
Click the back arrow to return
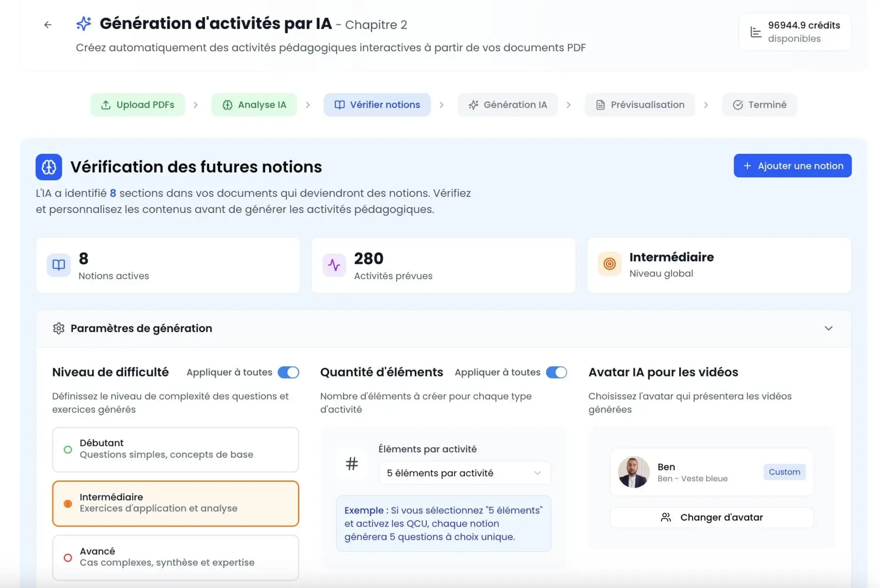pyautogui.click(x=48, y=25)
